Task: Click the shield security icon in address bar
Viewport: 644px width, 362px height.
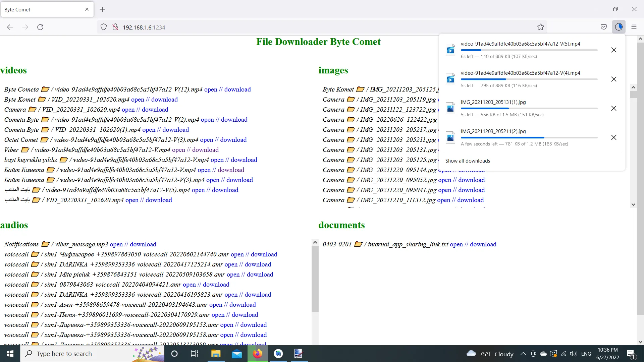Action: click(x=104, y=27)
